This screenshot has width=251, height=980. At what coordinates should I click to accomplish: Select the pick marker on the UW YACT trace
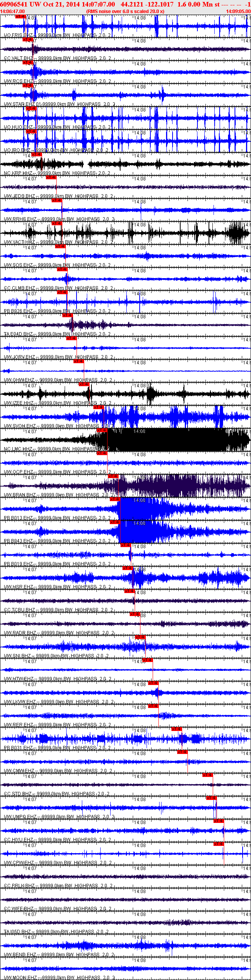[x=57, y=223]
